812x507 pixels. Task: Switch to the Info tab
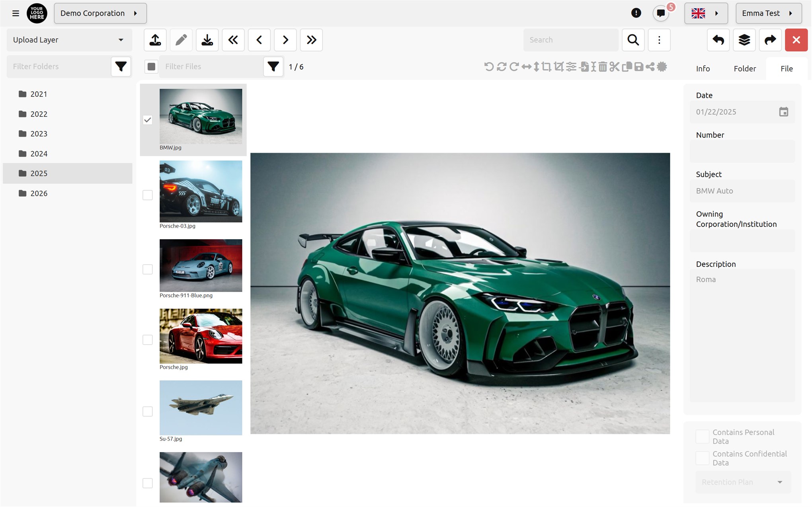(x=703, y=68)
